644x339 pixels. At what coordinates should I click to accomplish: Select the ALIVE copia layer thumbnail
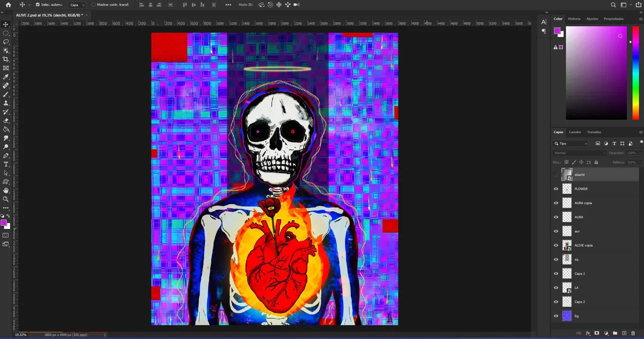[x=567, y=245]
